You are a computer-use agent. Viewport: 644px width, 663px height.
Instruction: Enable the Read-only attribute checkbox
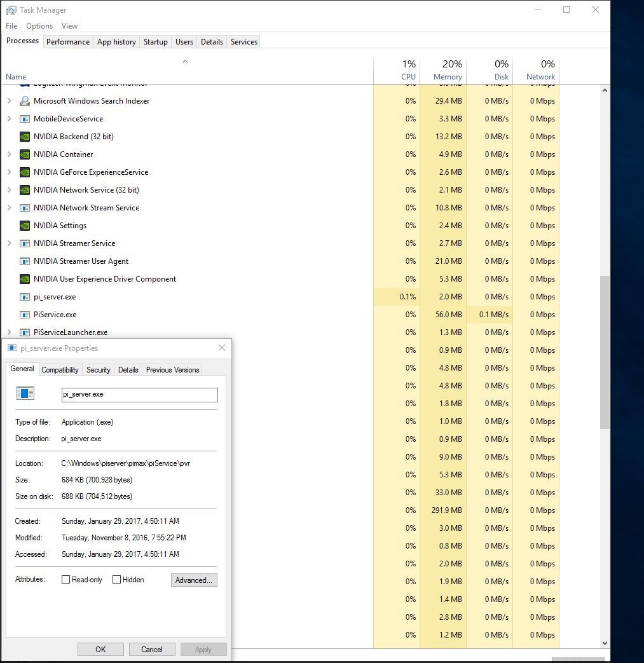(x=65, y=579)
